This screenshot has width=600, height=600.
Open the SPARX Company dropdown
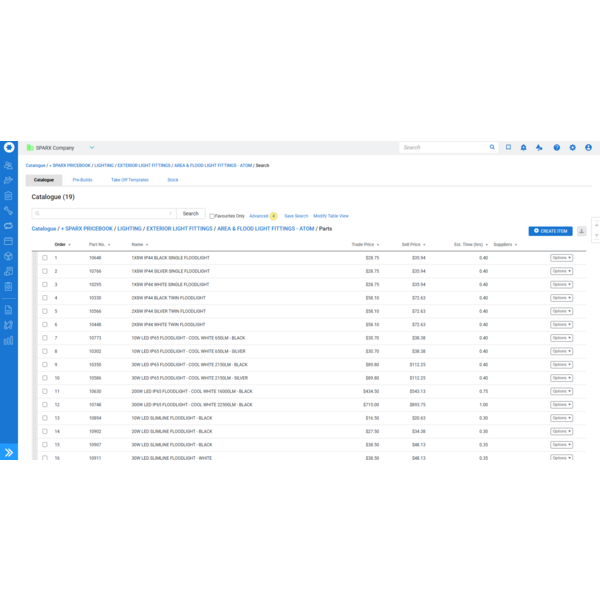click(x=91, y=147)
